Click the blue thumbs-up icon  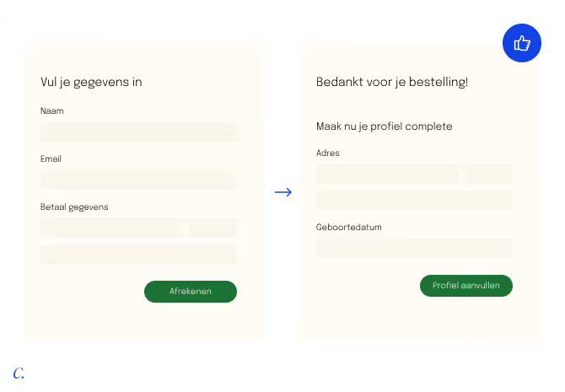pyautogui.click(x=521, y=43)
